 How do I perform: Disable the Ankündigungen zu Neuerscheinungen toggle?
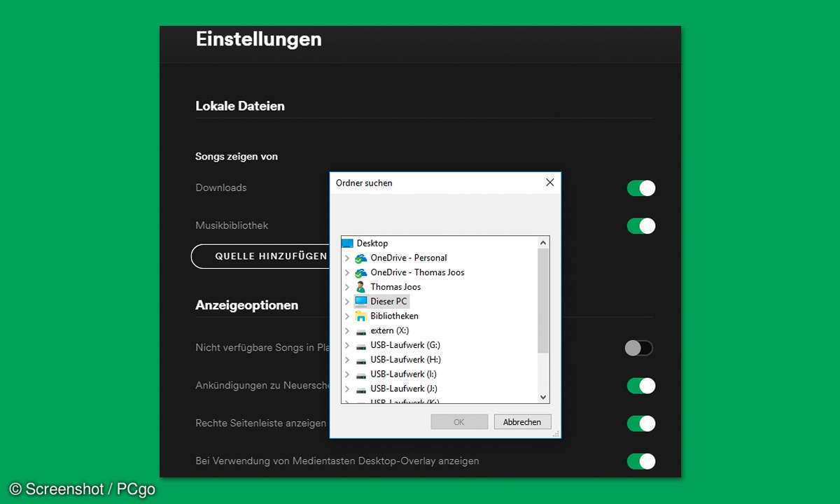(640, 386)
